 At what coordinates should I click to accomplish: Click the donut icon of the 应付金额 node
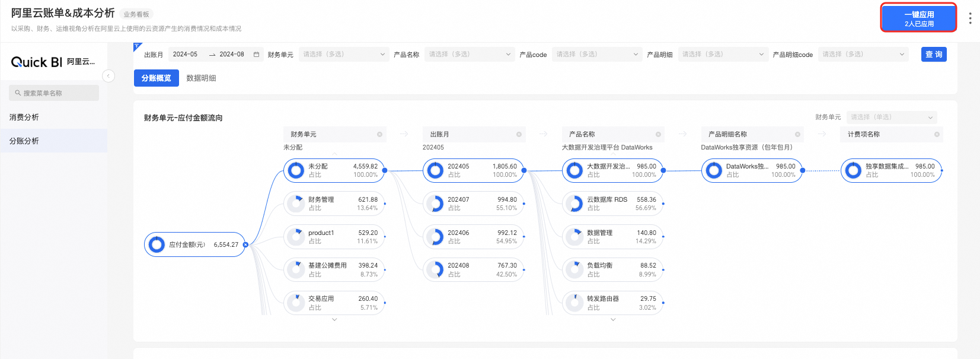157,244
